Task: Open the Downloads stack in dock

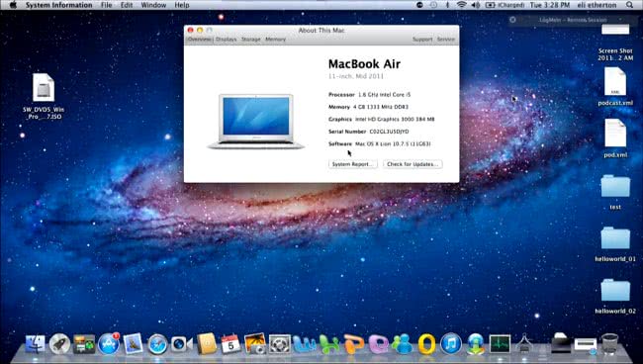Action: click(x=561, y=343)
